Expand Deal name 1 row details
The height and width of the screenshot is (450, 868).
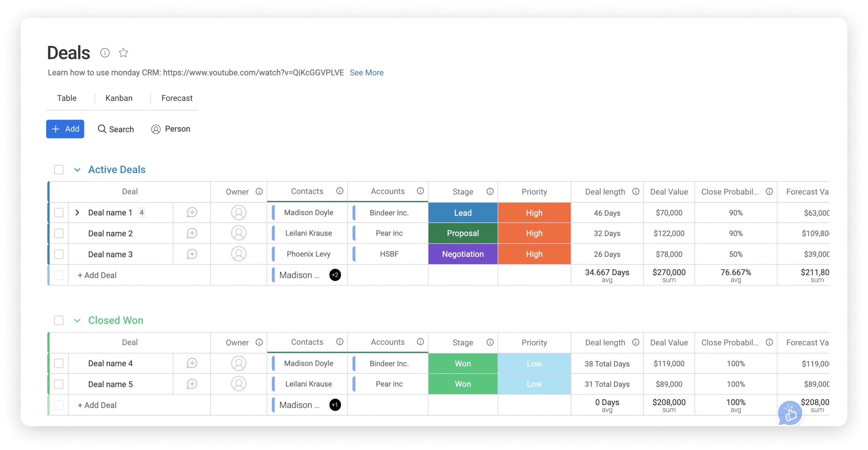point(76,212)
